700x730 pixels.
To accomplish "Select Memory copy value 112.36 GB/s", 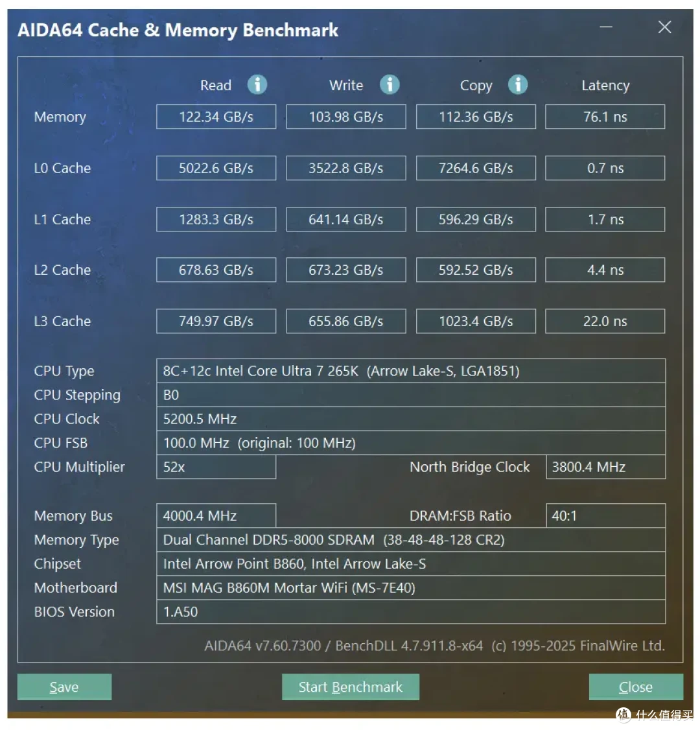I will coord(476,117).
